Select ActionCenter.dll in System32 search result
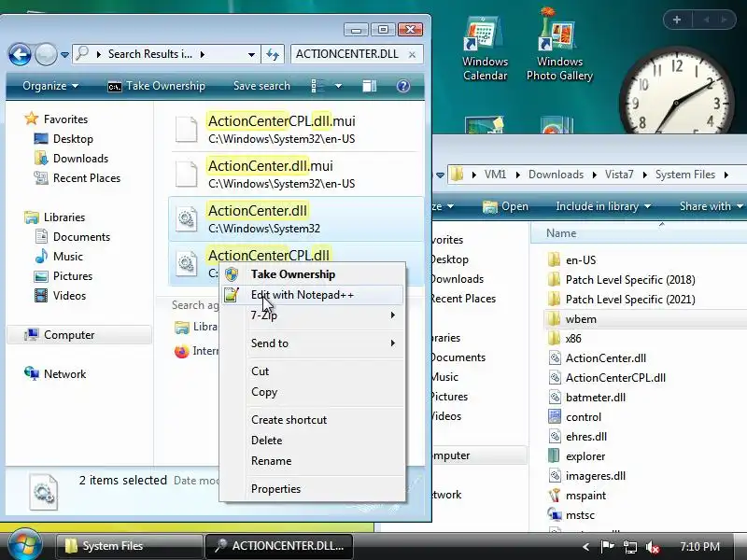 click(295, 218)
